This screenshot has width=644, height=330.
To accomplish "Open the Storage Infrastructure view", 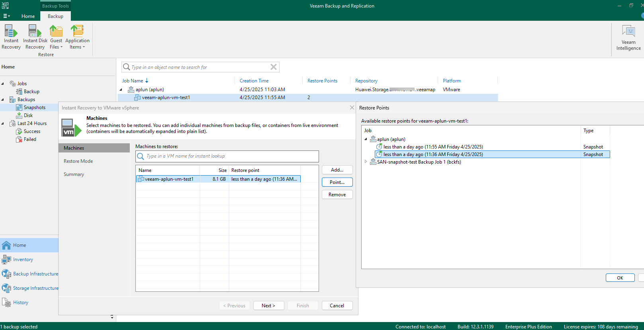I will [29, 288].
